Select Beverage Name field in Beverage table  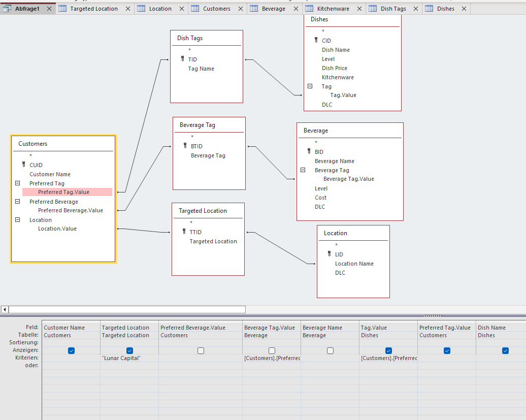click(x=335, y=161)
